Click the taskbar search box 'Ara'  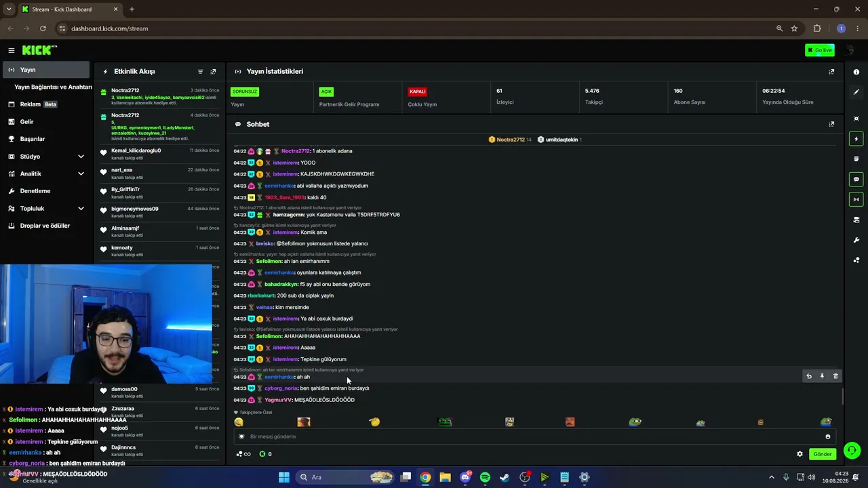tap(346, 477)
